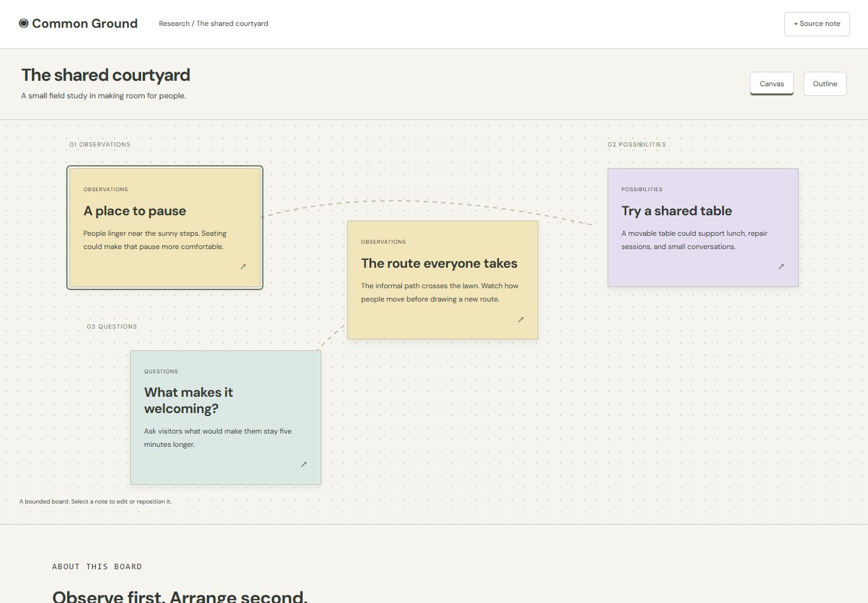Viewport: 868px width, 603px height.
Task: Click the "A movable table could support lunch" description
Action: pyautogui.click(x=694, y=240)
